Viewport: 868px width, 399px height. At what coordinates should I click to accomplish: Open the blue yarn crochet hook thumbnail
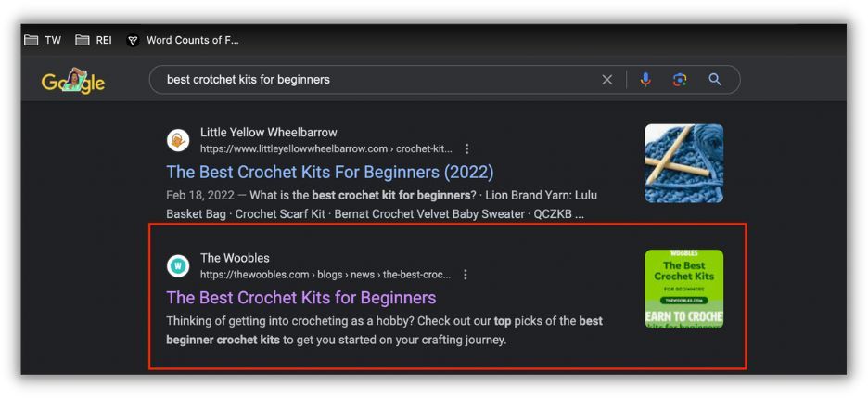click(683, 163)
